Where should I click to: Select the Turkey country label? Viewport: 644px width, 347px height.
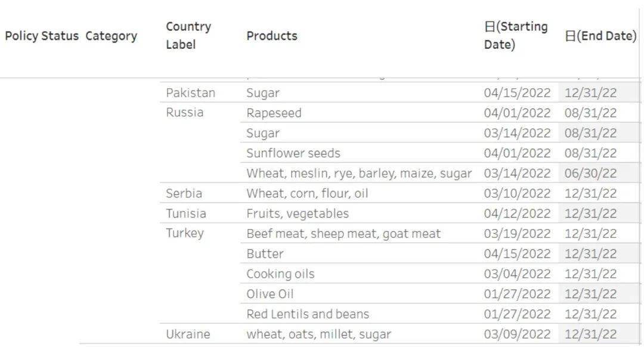point(185,233)
